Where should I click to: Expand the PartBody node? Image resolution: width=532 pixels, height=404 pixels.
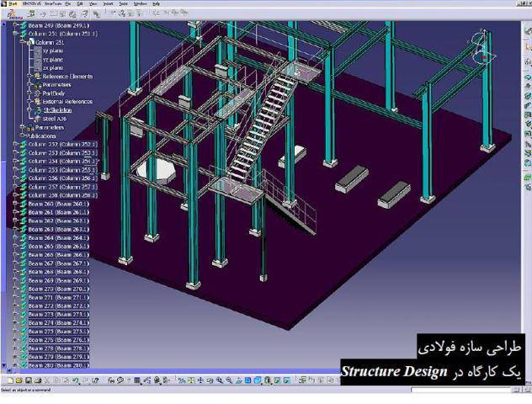[x=29, y=93]
